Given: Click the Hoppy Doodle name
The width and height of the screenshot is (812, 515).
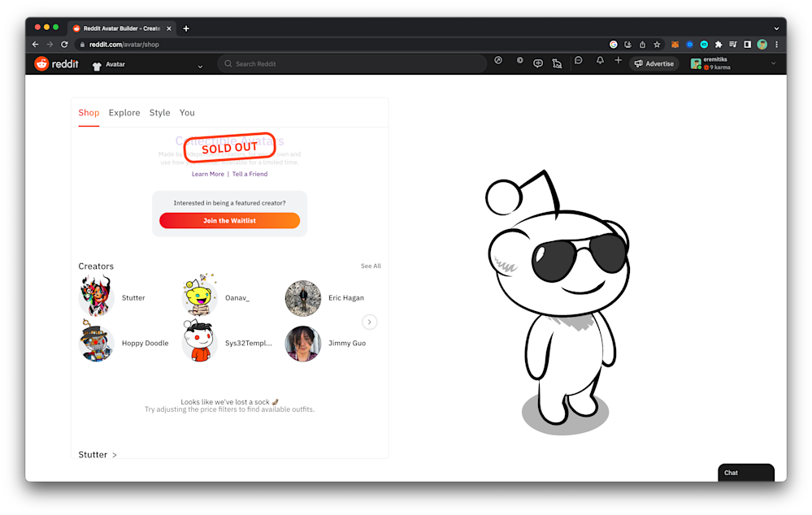Looking at the screenshot, I should click(x=145, y=343).
